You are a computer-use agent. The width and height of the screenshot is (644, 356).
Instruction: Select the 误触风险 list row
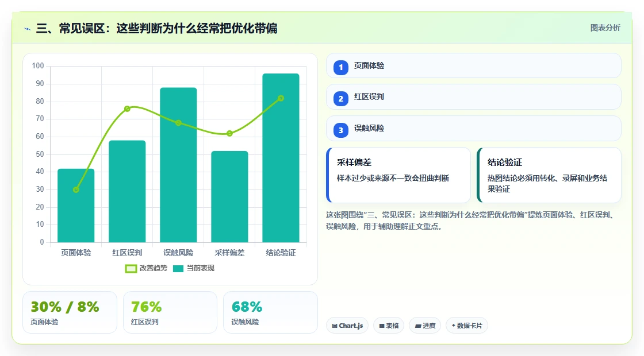click(x=474, y=129)
